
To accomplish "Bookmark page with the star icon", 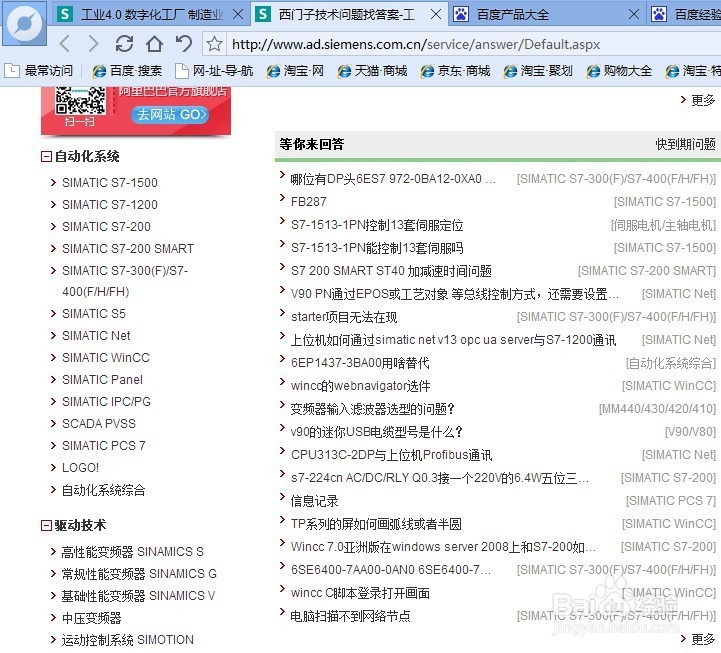I will (214, 44).
